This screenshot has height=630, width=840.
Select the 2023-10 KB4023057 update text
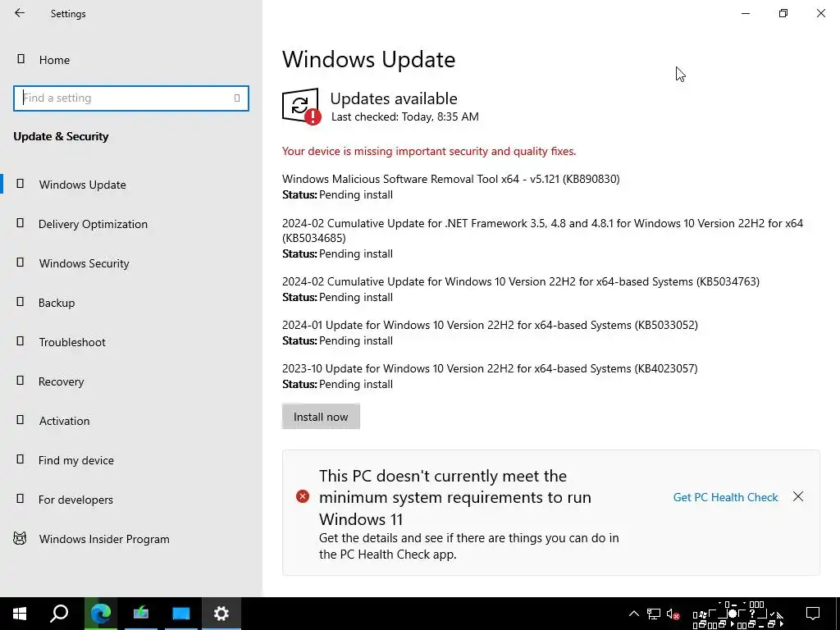pos(491,368)
